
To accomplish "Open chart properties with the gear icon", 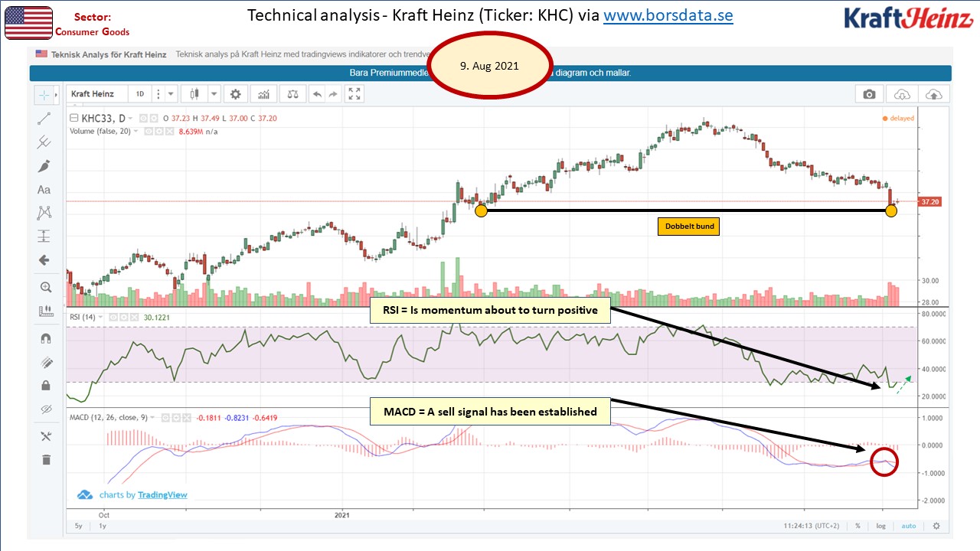I will tap(236, 94).
